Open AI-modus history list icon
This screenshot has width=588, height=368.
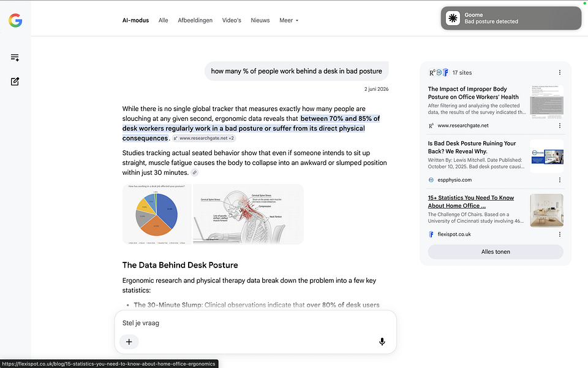15,58
